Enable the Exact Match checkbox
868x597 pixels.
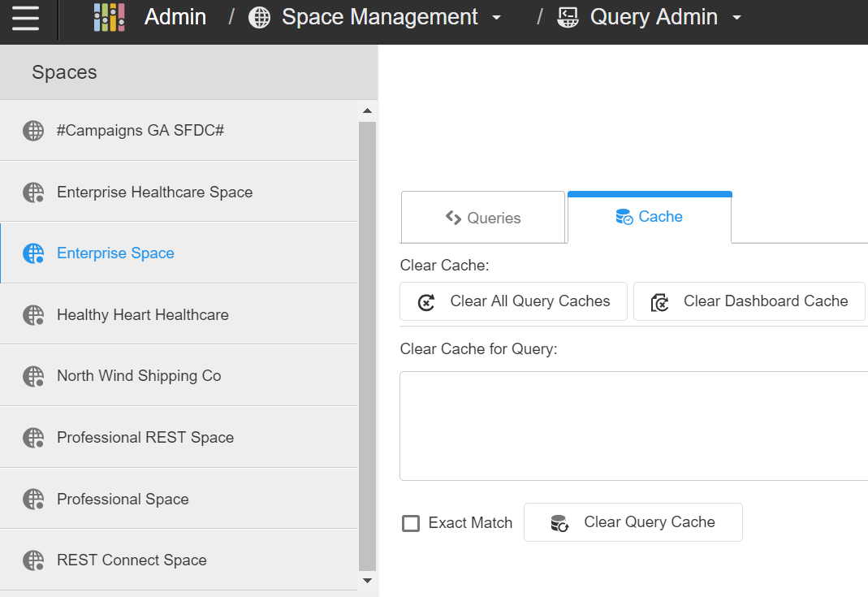tap(411, 523)
